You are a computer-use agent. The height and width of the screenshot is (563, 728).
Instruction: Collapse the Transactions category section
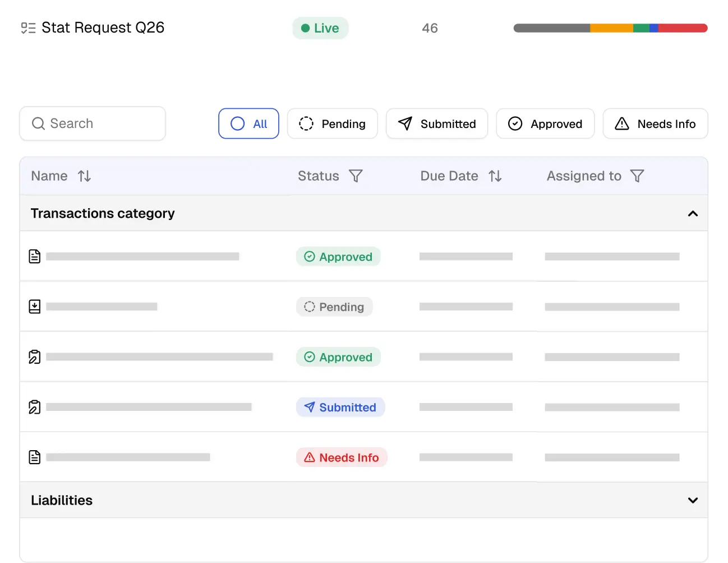click(x=693, y=213)
